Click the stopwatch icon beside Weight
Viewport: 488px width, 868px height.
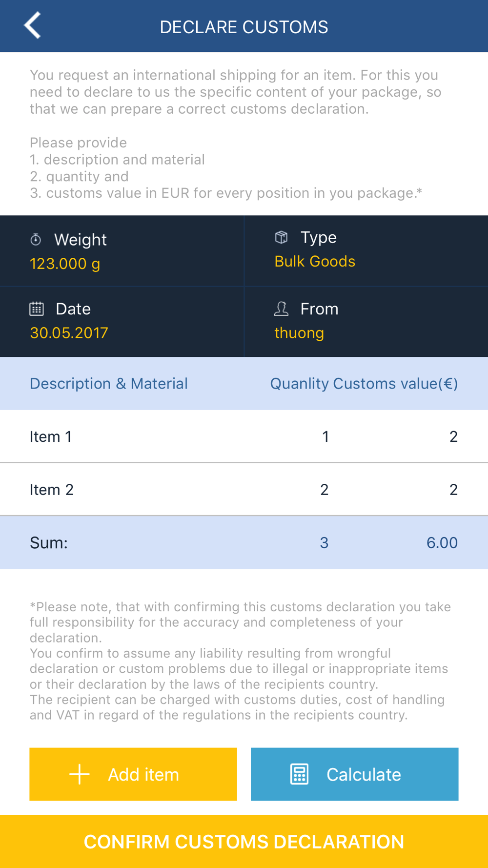tap(36, 239)
